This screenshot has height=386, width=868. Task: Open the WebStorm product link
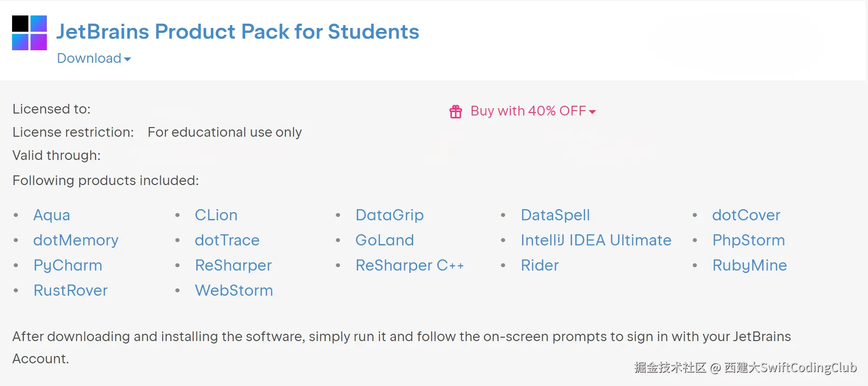coord(234,290)
